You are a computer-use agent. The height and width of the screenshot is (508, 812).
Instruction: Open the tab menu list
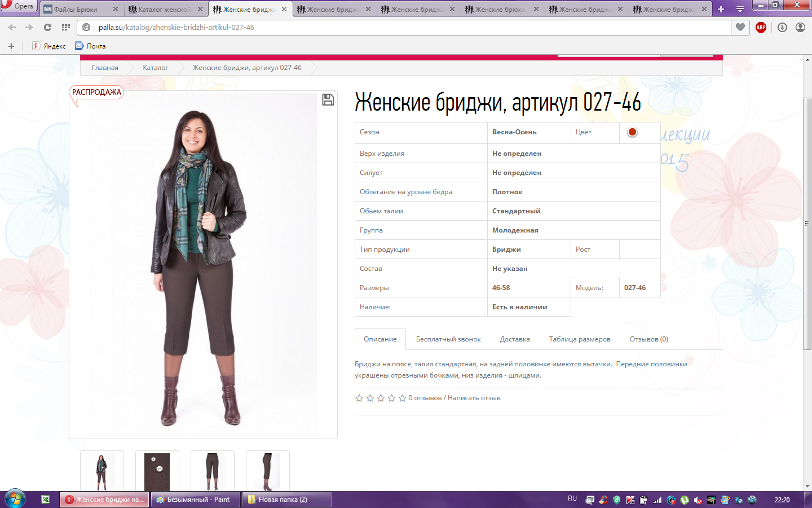click(740, 9)
